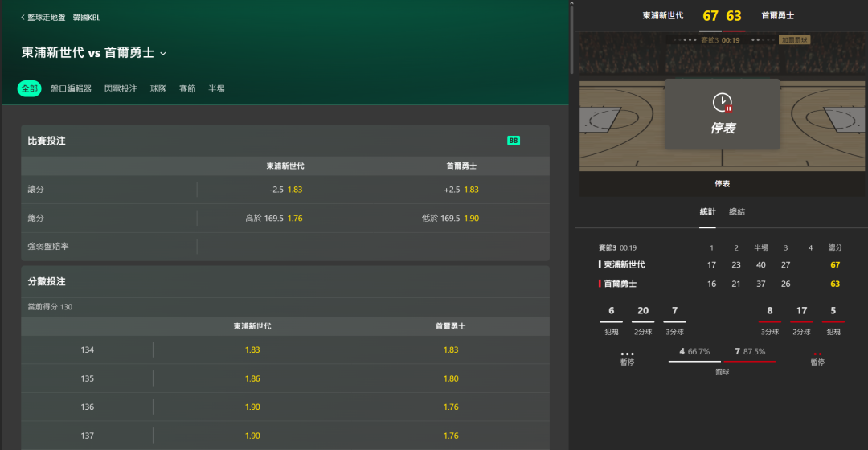This screenshot has height=450, width=868.
Task: Switch to the 盤口編輯器 tab
Action: pos(71,88)
